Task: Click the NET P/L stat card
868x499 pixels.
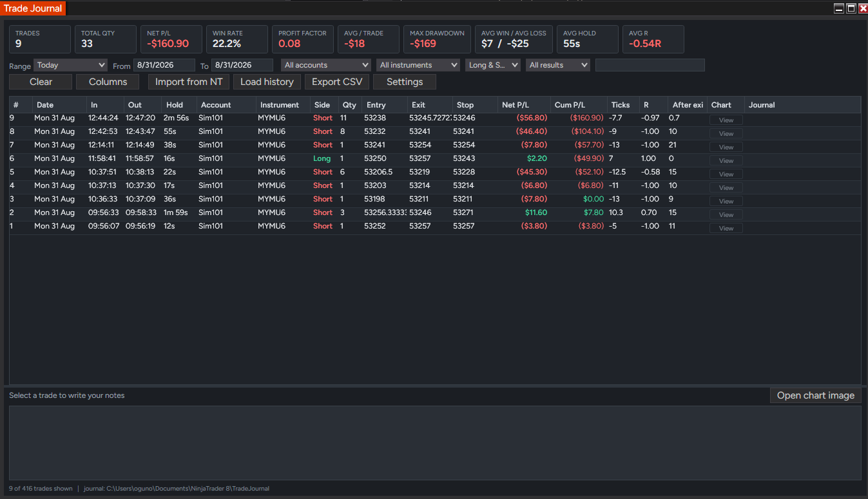Action: pyautogui.click(x=171, y=39)
